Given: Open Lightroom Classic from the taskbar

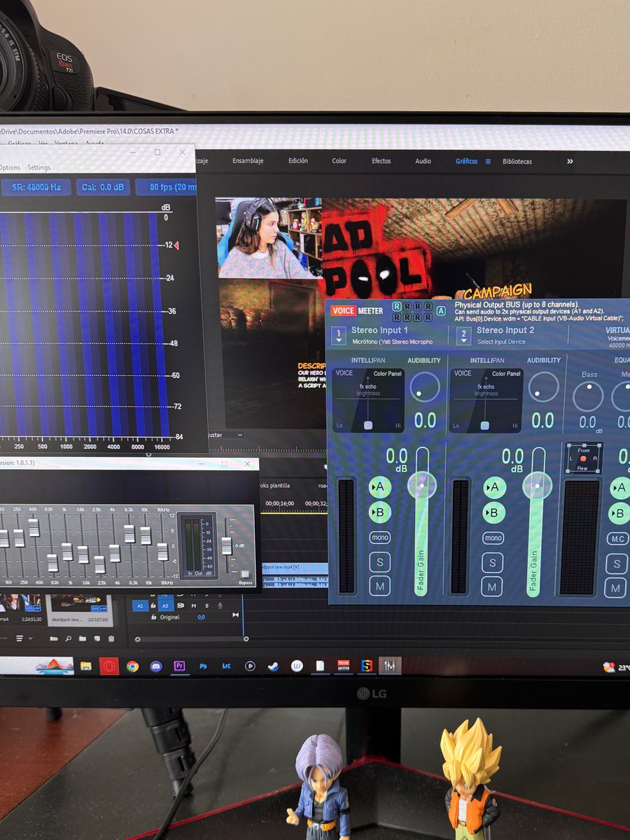Looking at the screenshot, I should [226, 666].
